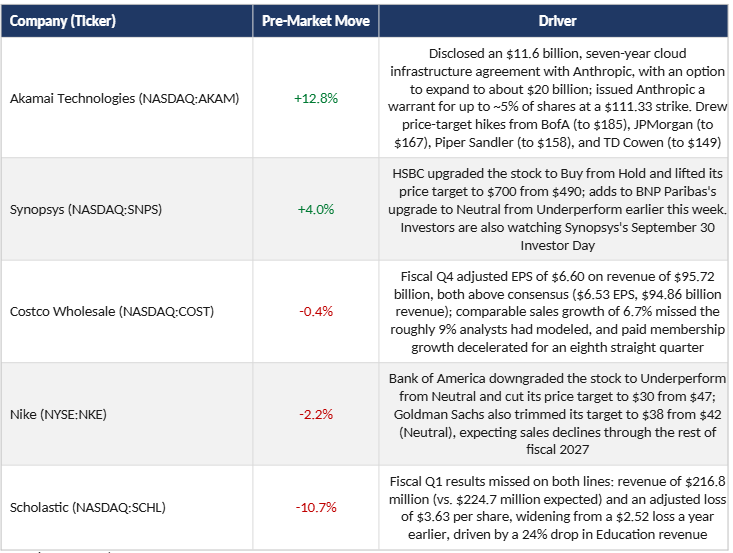Click the +4.0% pre-market move value
The image size is (733, 553).
(x=316, y=209)
